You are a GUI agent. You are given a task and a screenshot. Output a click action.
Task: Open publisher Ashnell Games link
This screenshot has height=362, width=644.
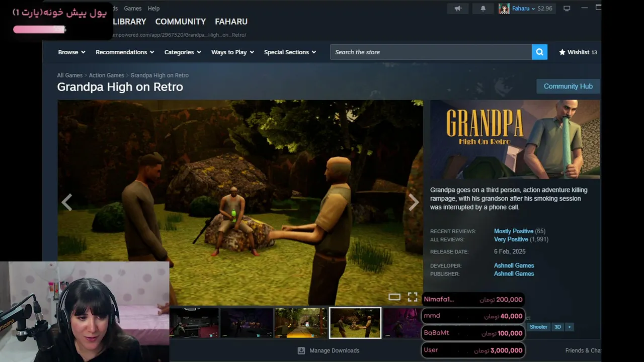[514, 274]
